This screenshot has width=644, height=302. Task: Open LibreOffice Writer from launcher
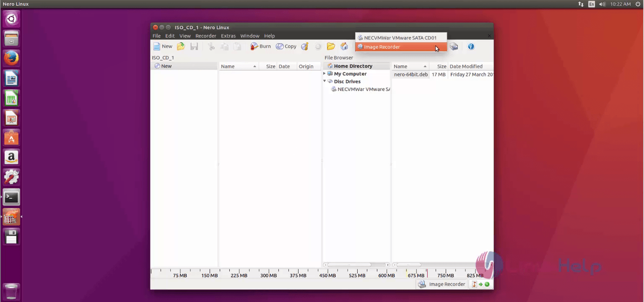click(11, 78)
